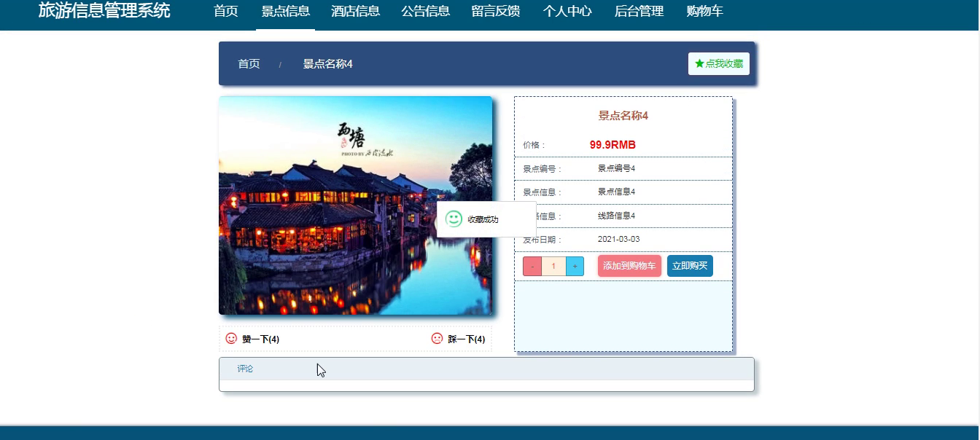Viewport: 980px width, 440px height.
Task: Click the smiley icon beside 赞一下(4)
Action: coord(232,339)
